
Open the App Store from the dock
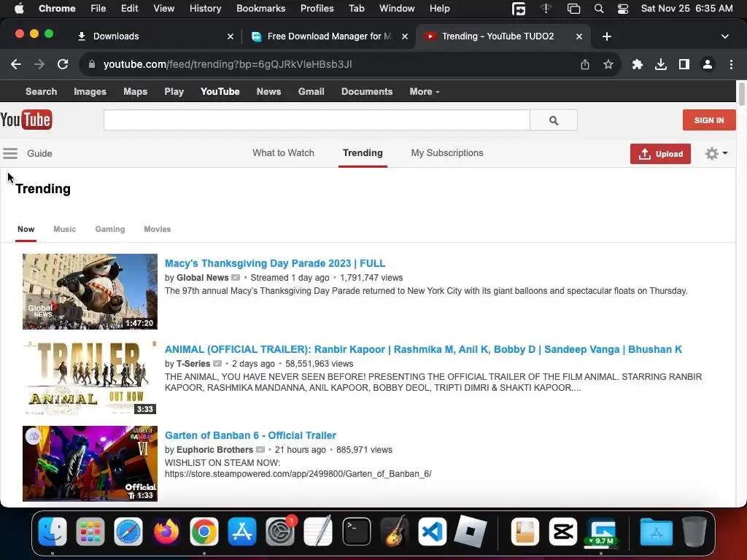242,531
